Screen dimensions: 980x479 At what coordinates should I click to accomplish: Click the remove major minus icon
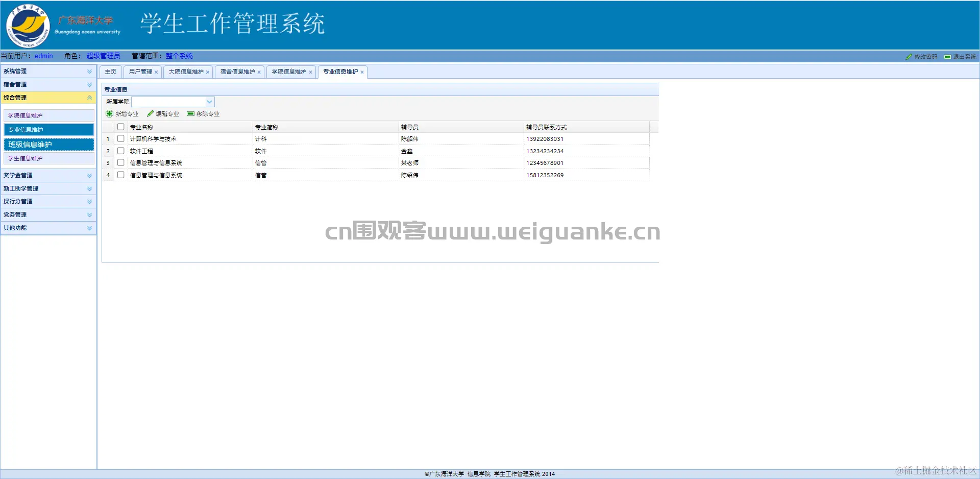pos(190,114)
